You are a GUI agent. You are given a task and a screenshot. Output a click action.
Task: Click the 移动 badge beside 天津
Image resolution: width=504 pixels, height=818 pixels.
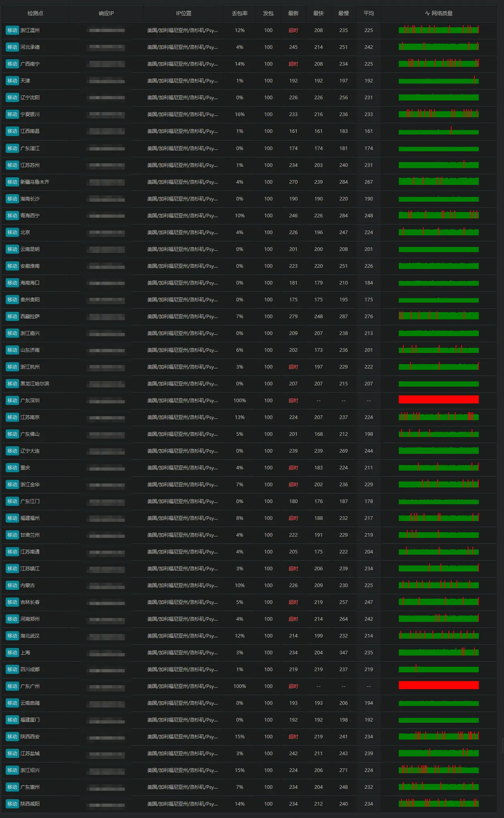pos(12,81)
